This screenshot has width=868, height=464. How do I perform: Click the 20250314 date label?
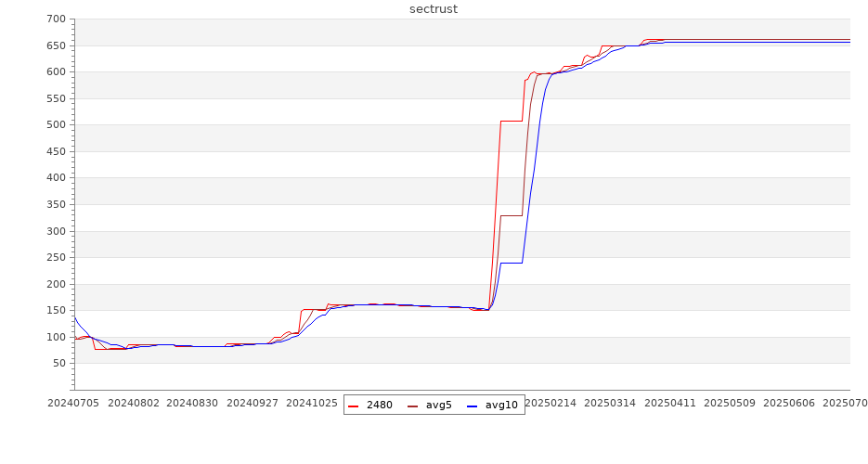coord(610,403)
